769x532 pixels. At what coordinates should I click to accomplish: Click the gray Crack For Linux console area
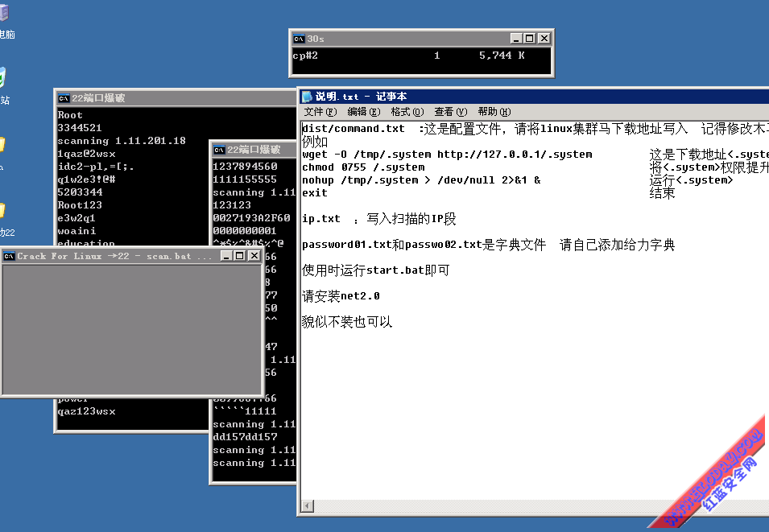click(132, 328)
